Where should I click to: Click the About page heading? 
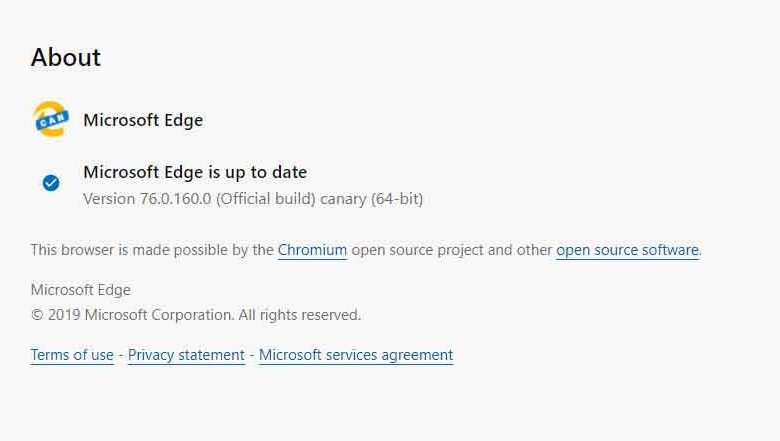66,58
